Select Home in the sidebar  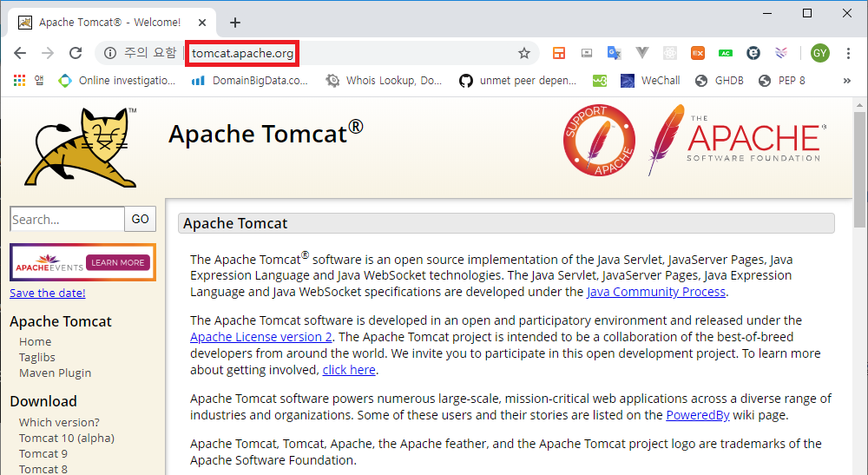[35, 341]
